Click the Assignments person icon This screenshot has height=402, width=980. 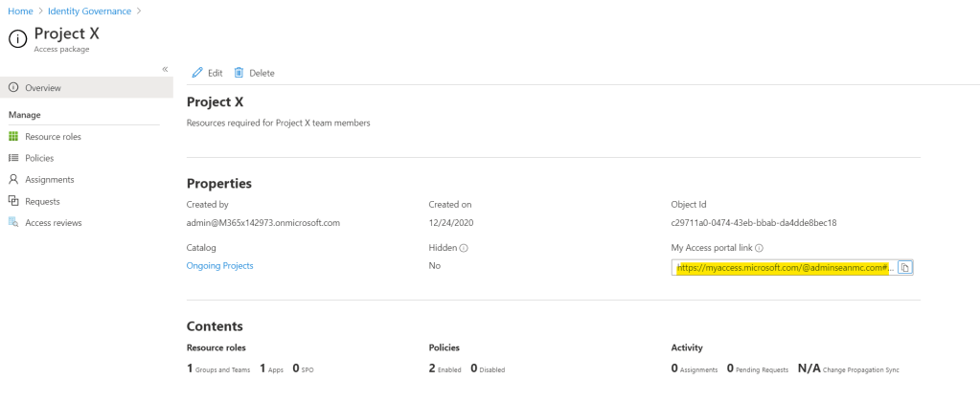[x=13, y=180]
